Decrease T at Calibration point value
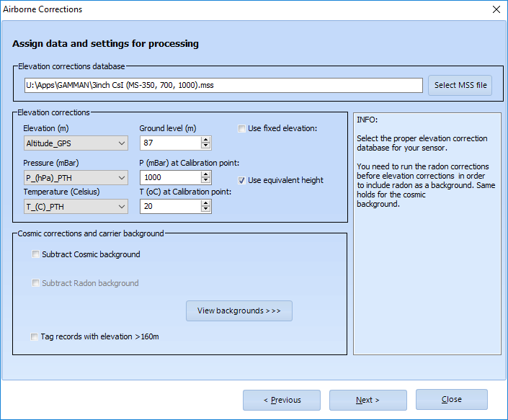Image resolution: width=508 pixels, height=420 pixels. pyautogui.click(x=206, y=210)
